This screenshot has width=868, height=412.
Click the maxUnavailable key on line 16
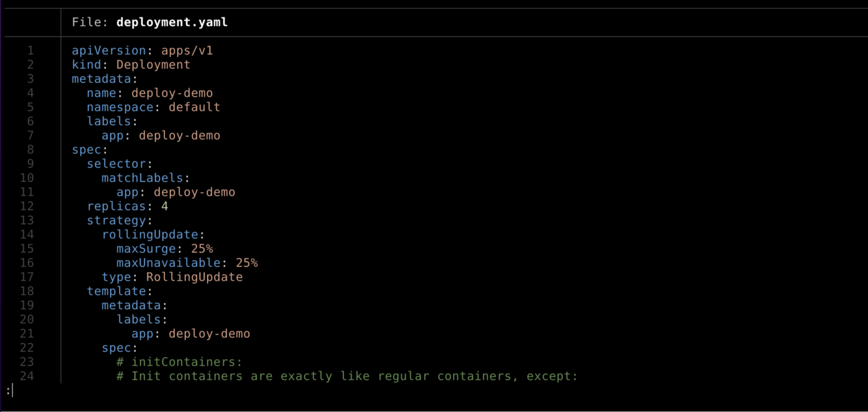172,263
